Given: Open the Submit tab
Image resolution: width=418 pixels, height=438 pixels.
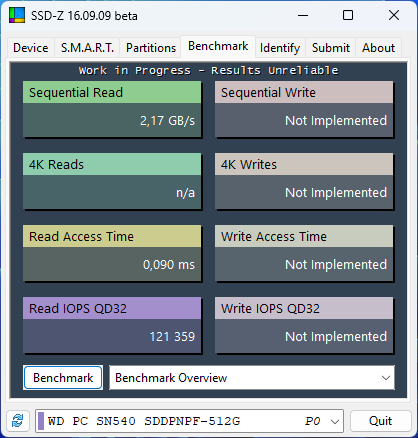Looking at the screenshot, I should pyautogui.click(x=331, y=48).
